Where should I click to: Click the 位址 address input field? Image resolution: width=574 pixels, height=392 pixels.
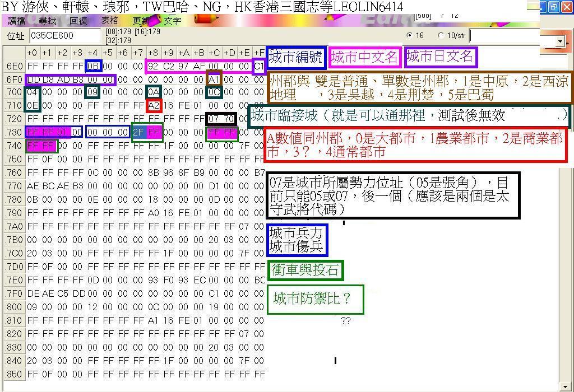66,35
